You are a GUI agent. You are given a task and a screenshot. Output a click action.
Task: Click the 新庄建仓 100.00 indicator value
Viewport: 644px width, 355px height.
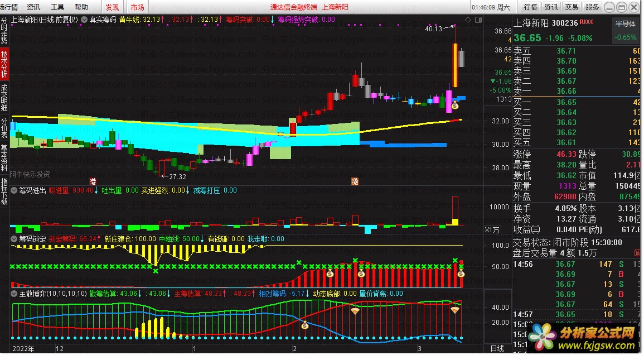click(x=130, y=238)
